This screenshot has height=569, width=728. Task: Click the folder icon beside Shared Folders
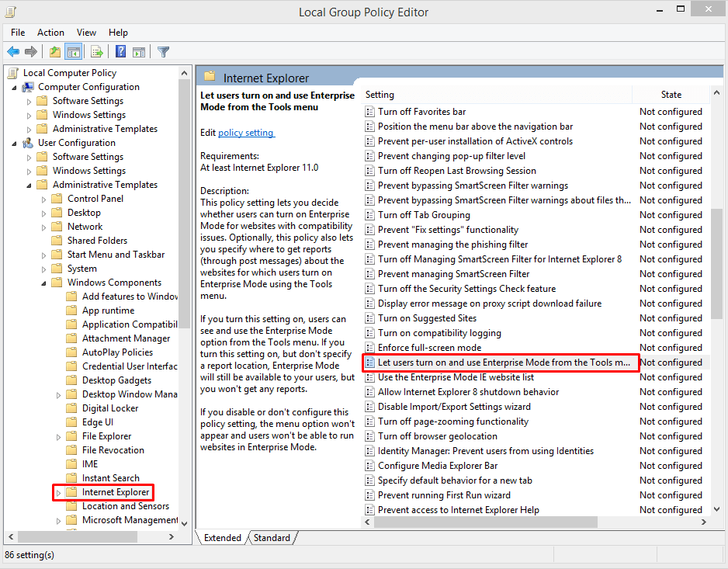pyautogui.click(x=57, y=241)
